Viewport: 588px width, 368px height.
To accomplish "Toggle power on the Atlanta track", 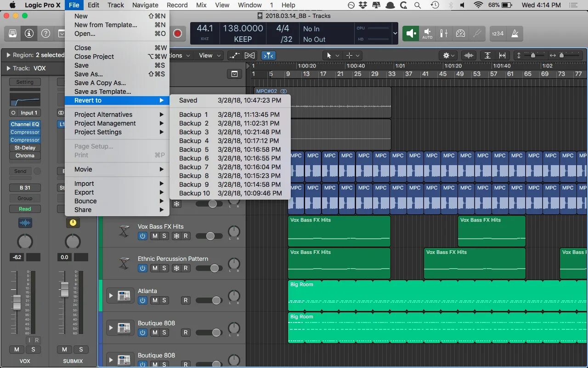I will [x=142, y=300].
